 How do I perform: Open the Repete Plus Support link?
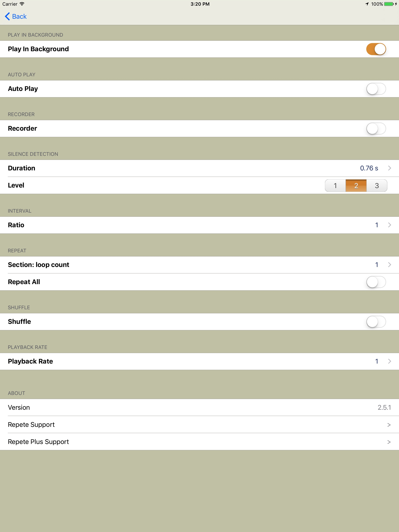pyautogui.click(x=199, y=442)
